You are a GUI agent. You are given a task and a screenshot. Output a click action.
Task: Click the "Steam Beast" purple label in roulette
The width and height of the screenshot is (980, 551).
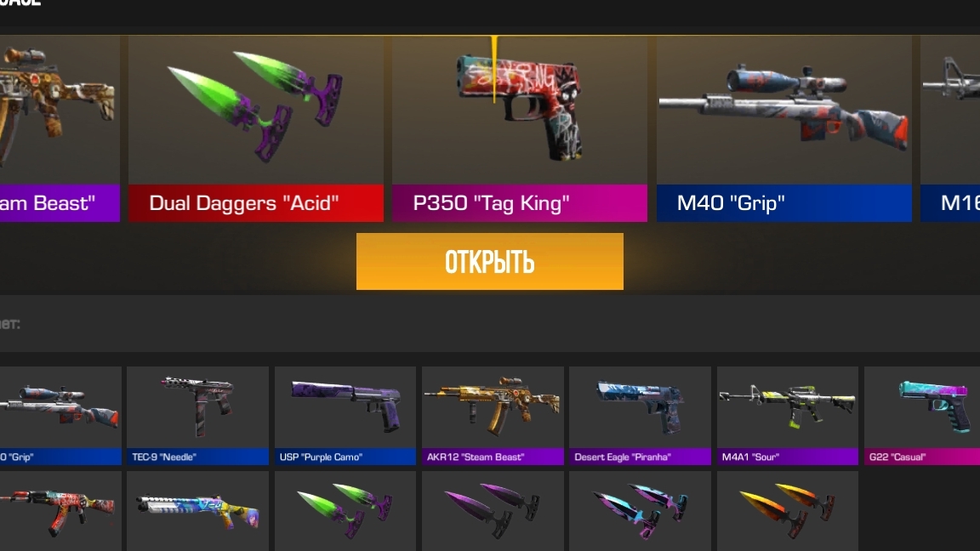tap(60, 203)
